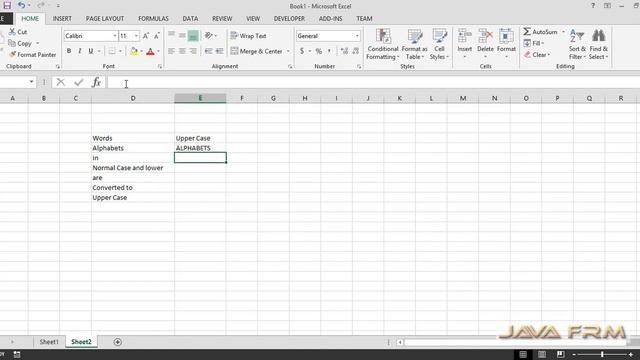Click the Copy icon

click(x=12, y=43)
